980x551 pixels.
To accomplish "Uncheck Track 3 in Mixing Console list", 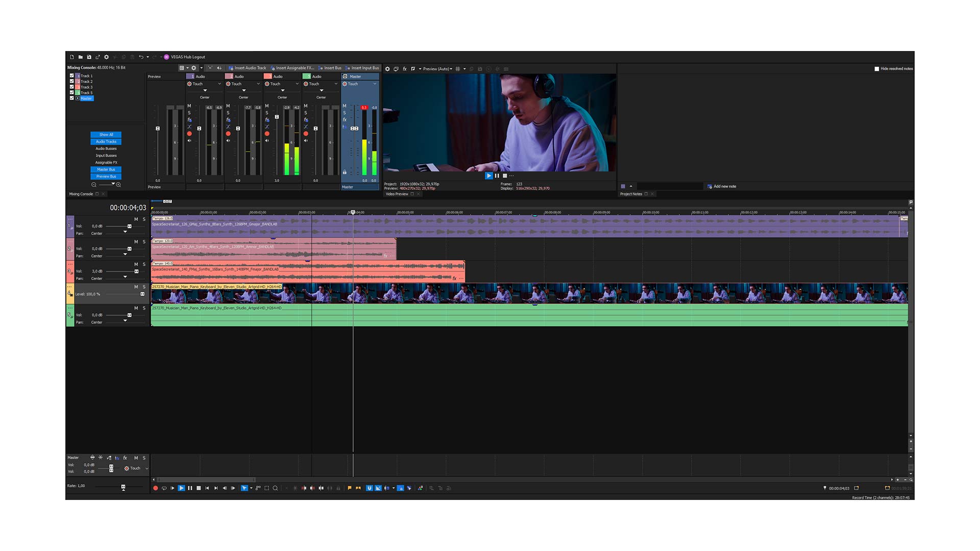I will pyautogui.click(x=72, y=87).
